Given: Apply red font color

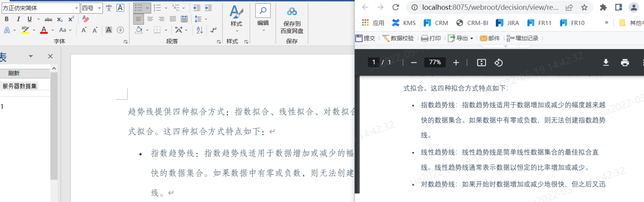Looking at the screenshot, I should (x=44, y=30).
